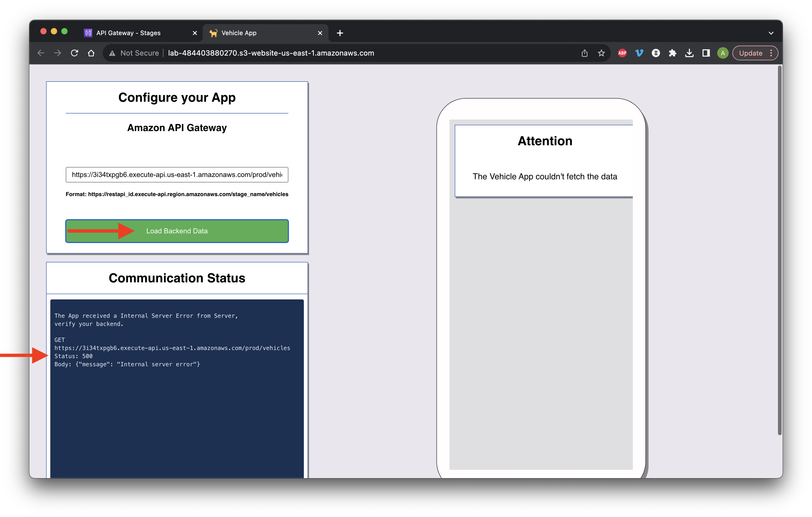This screenshot has height=517, width=812.
Task: Click the browser address bar URL
Action: (x=271, y=53)
